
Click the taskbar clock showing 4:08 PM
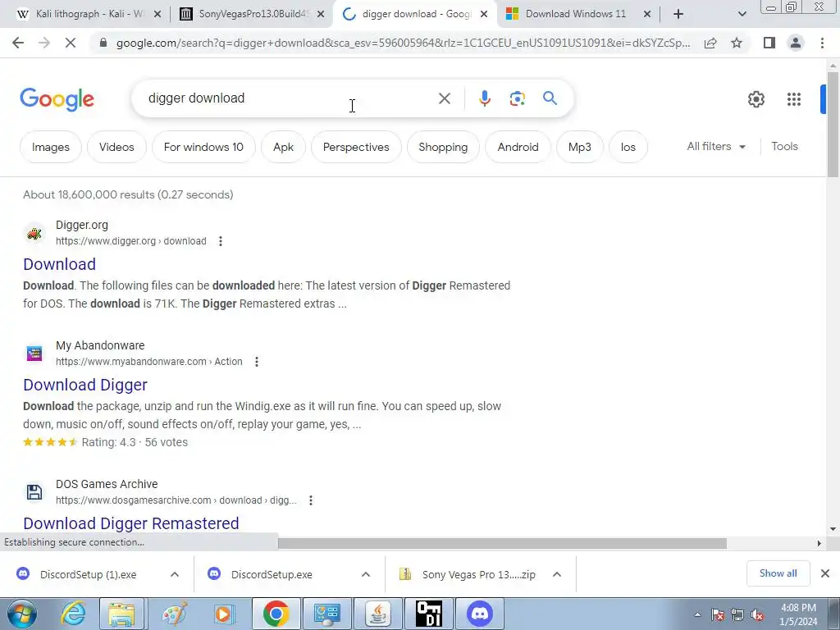point(798,614)
